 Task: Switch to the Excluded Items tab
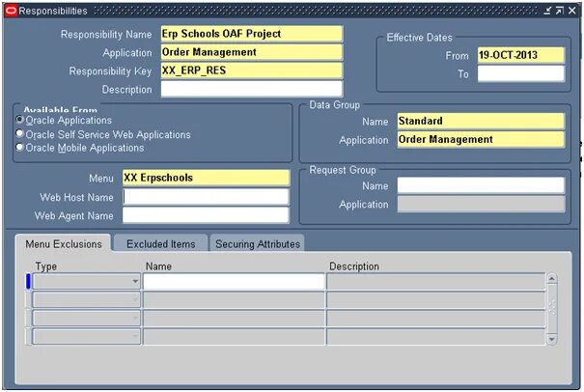click(160, 244)
